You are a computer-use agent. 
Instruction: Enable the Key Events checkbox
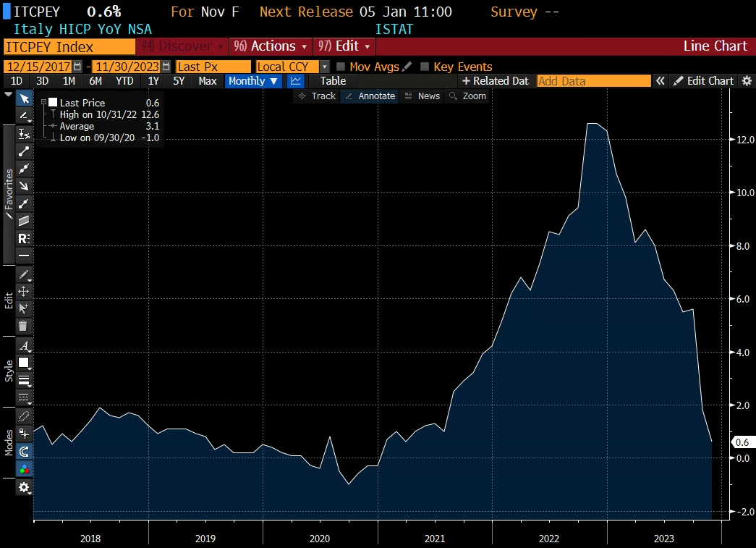tap(425, 67)
